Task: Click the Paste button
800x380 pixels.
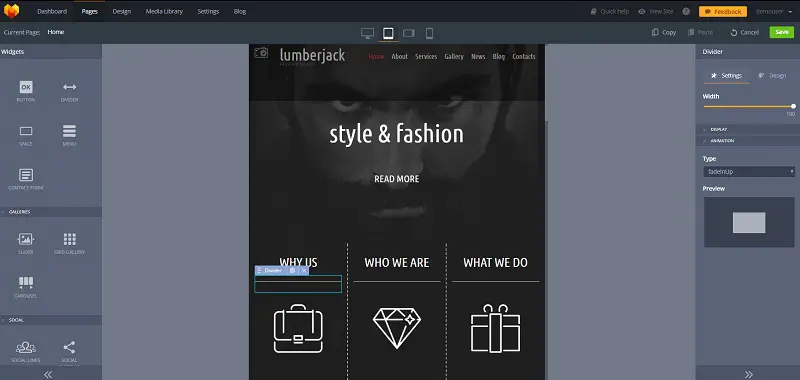Action: click(701, 32)
